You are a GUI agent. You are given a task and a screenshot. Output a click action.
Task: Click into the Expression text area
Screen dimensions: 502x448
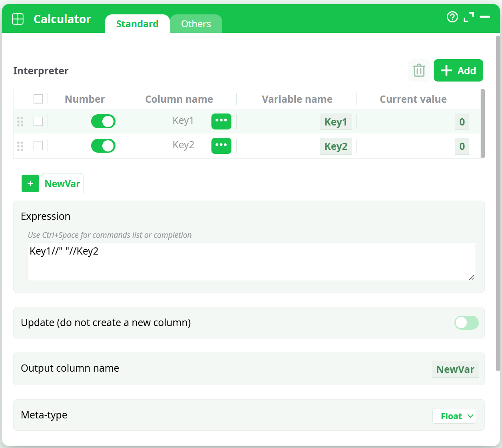tap(251, 261)
